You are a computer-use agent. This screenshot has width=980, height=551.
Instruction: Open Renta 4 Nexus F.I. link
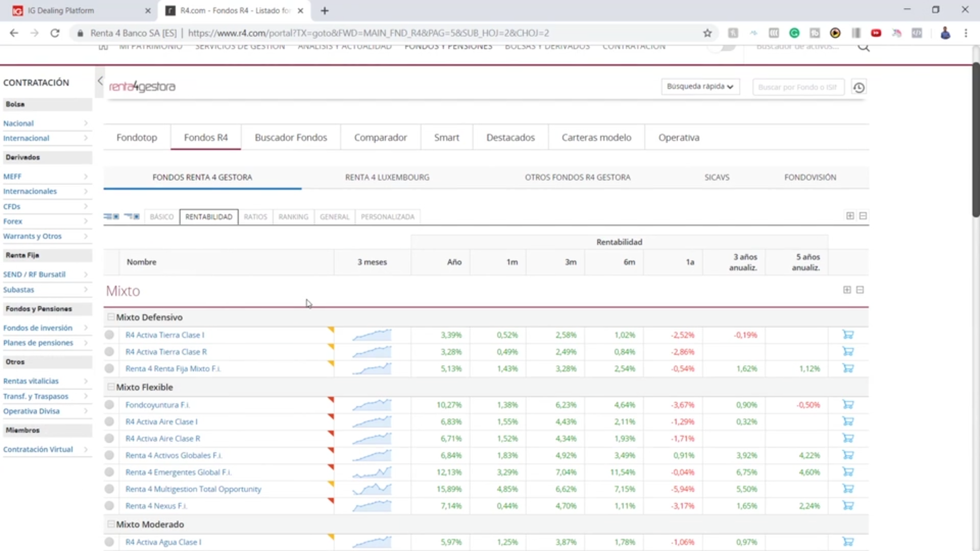click(x=156, y=506)
